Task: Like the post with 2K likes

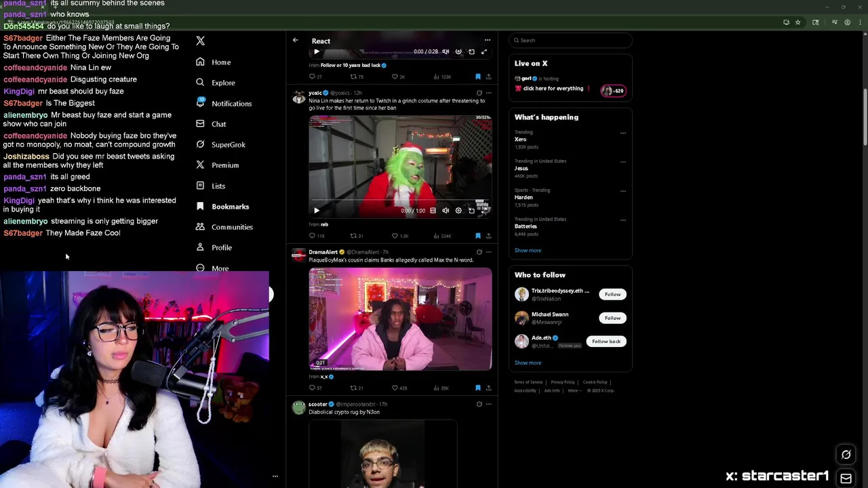Action: click(398, 77)
